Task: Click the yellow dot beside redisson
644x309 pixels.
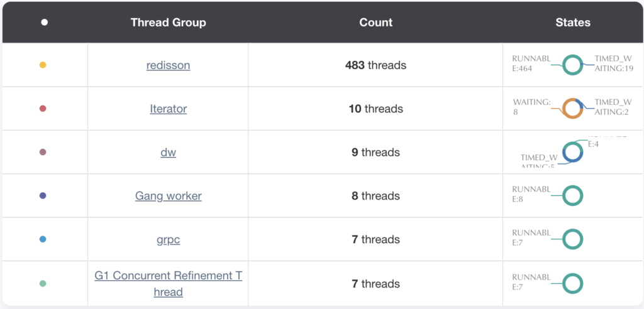Action: [x=43, y=65]
